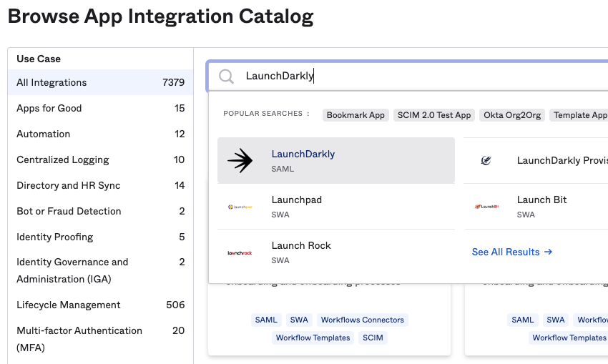This screenshot has height=364, width=608.
Task: Choose the Okta Org2Org popular search
Action: pos(512,115)
